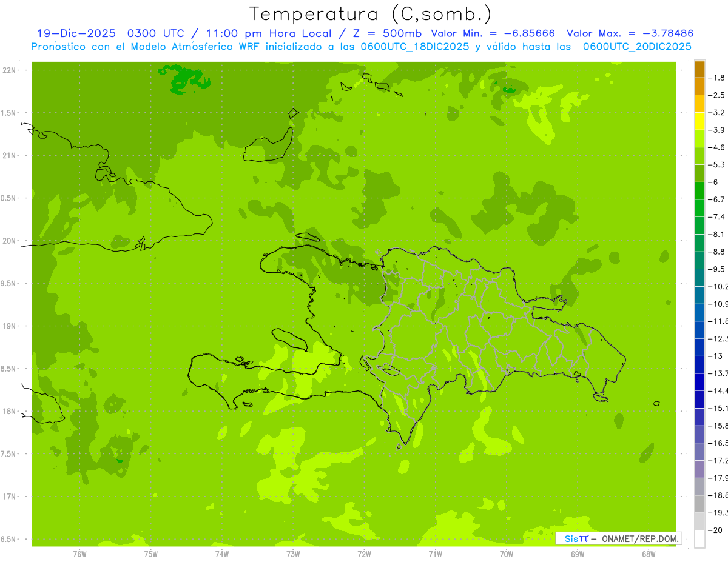Click the gray swatch between -18.6 and -19.3
This screenshot has height=562, width=728.
point(699,504)
